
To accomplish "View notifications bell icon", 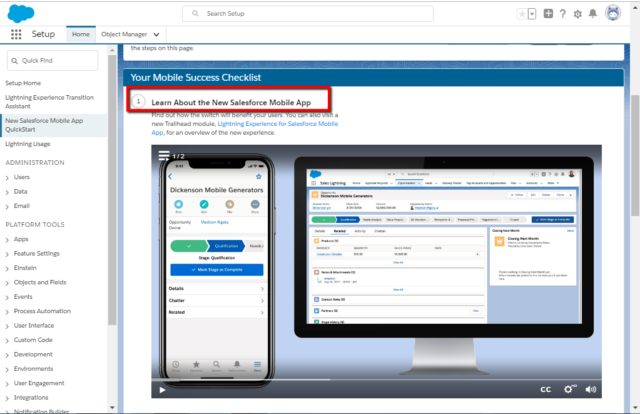I will [x=594, y=13].
